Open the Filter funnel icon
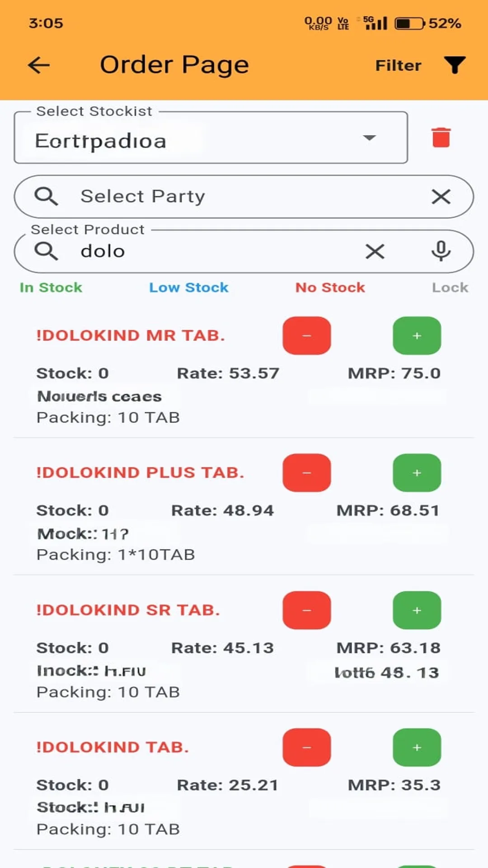This screenshot has height=868, width=488. click(455, 65)
